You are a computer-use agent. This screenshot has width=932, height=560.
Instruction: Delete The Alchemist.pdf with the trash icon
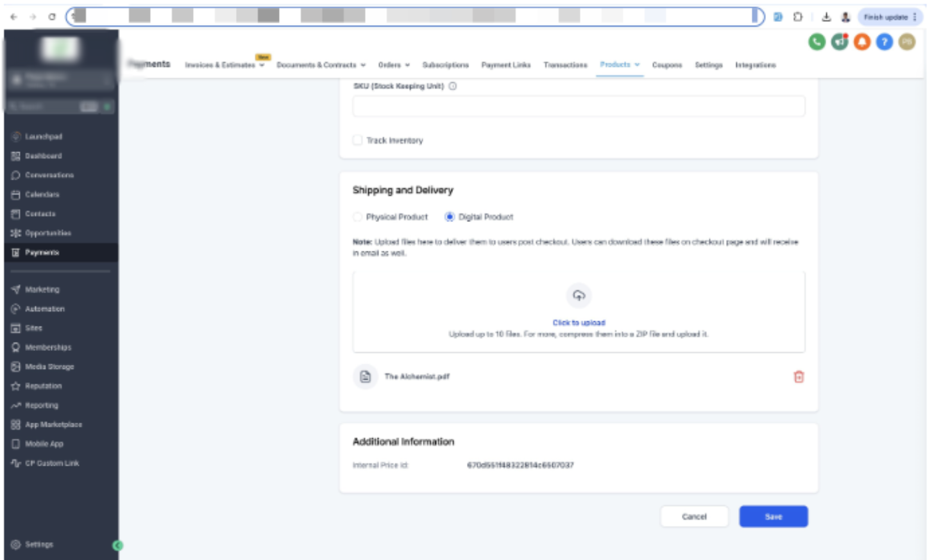point(799,377)
